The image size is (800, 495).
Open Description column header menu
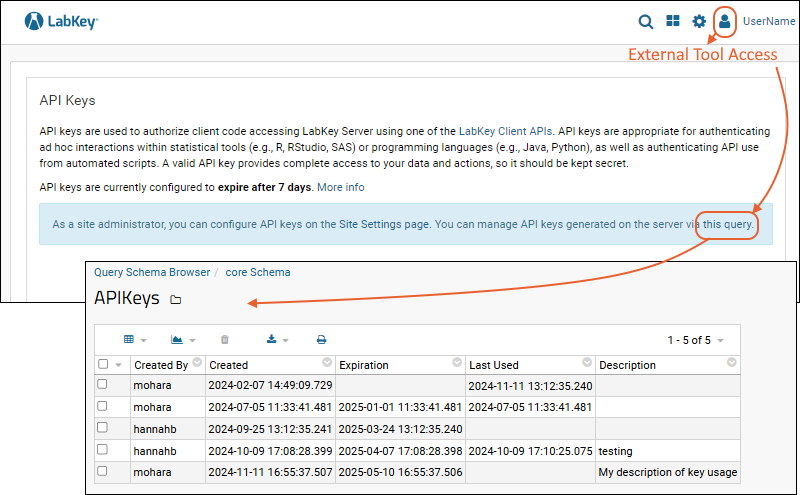pyautogui.click(x=732, y=362)
